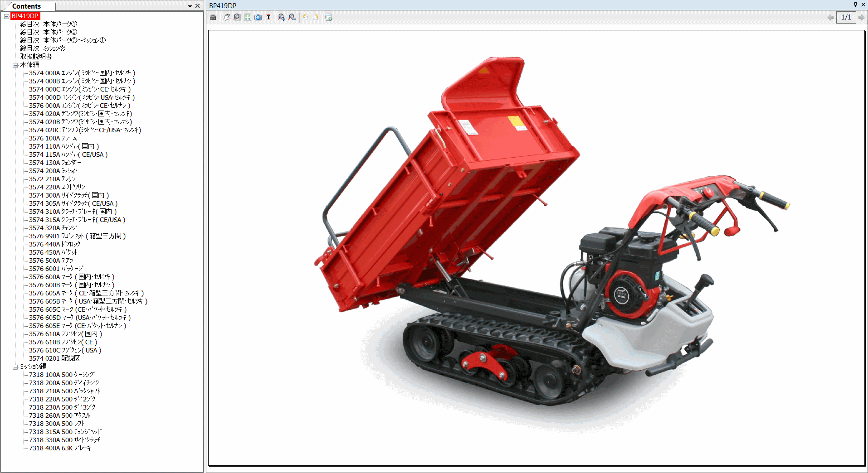Screen dimensions: 868x473
Task: Enable the text selection tool
Action: (x=268, y=17)
